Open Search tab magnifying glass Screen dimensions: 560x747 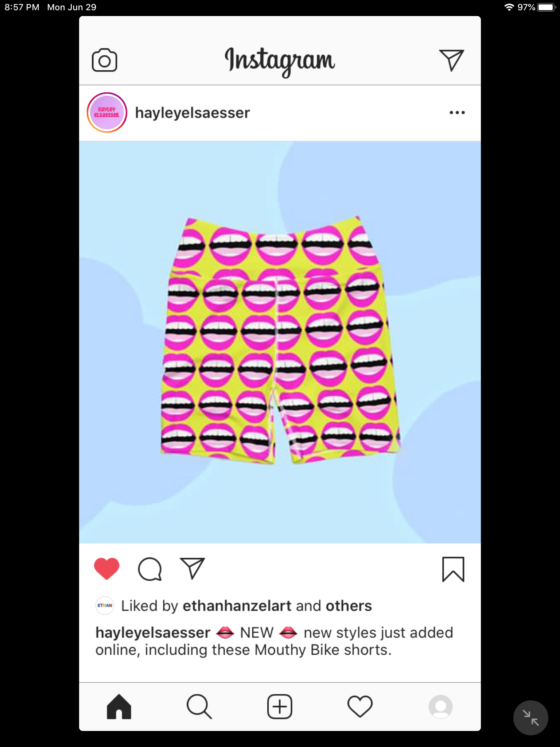(x=199, y=707)
